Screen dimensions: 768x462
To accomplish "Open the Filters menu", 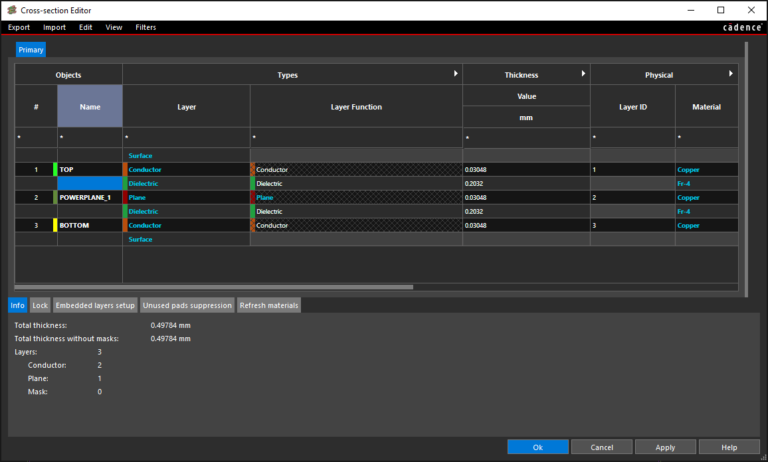I will (x=146, y=27).
